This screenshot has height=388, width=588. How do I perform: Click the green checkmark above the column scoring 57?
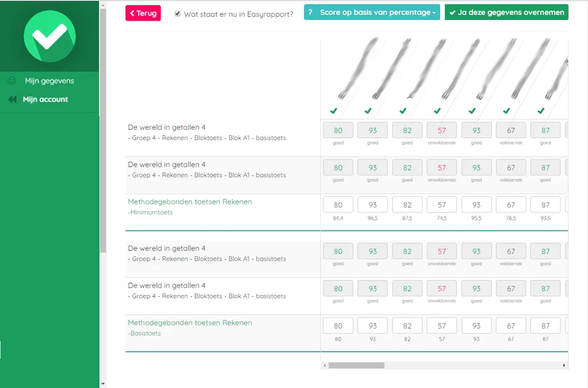(437, 111)
